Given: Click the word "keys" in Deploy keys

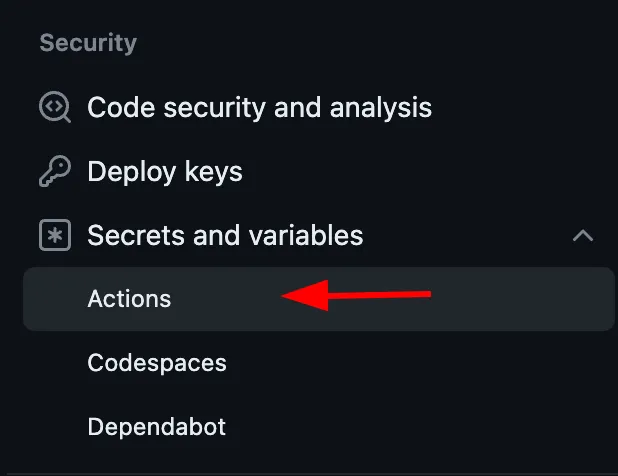Looking at the screenshot, I should pos(210,172).
